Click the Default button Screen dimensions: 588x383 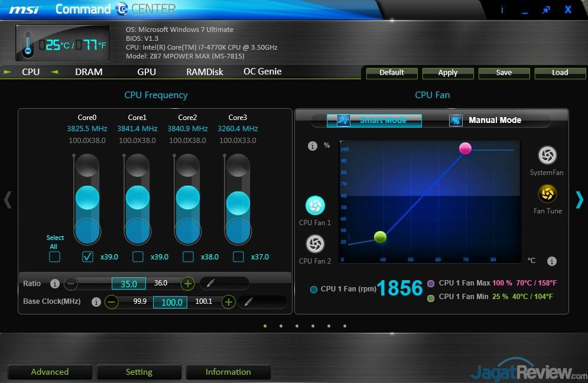click(391, 73)
